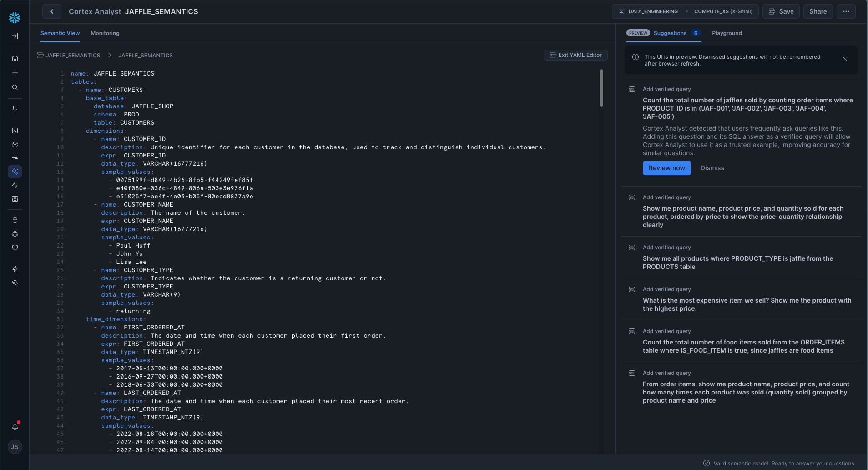Screen dimensions: 868x470
Task: Click the 'Cortex Analyst' header title
Action: (95, 11)
